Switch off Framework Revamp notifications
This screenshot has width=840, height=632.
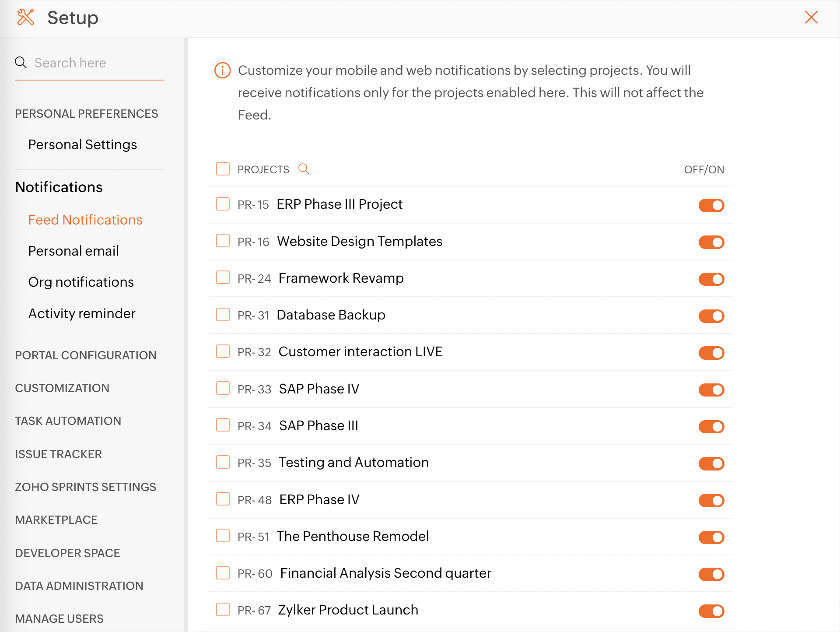click(x=711, y=279)
